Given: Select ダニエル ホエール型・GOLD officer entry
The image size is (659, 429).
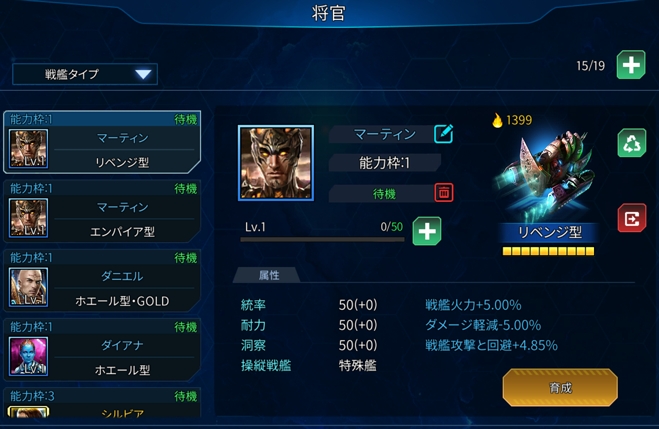Looking at the screenshot, I should pos(102,281).
